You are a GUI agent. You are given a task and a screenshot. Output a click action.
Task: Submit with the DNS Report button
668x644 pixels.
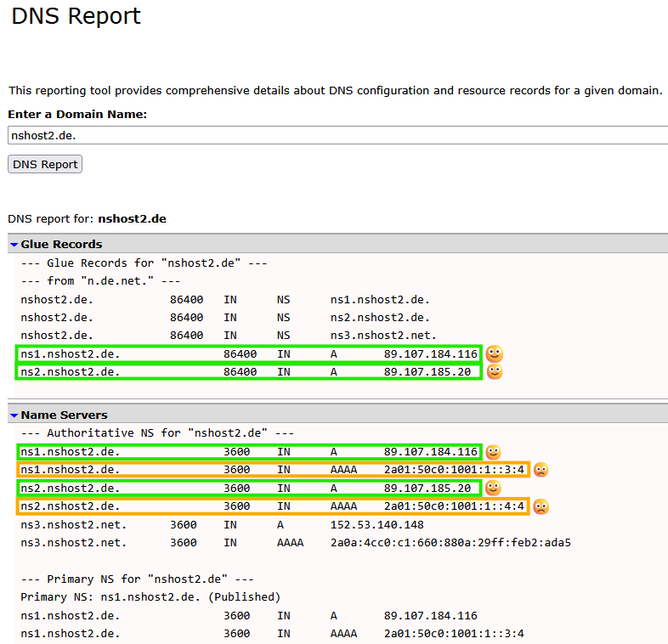[x=45, y=165]
